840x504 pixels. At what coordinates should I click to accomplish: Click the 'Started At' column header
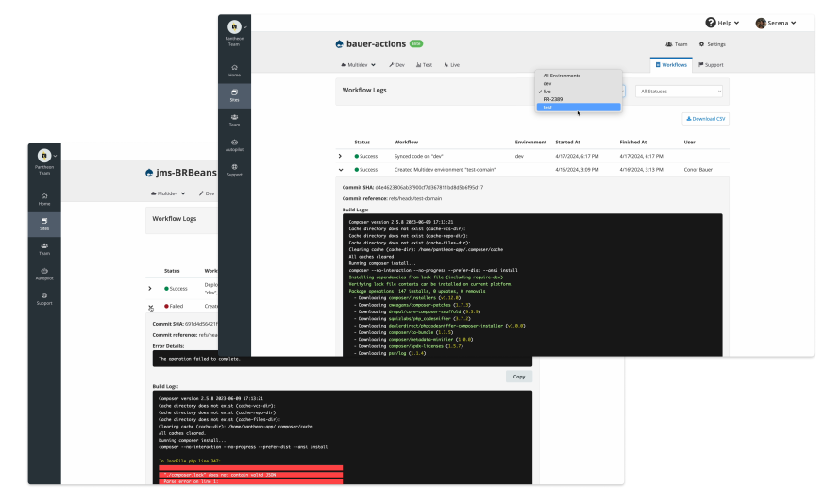(x=567, y=142)
